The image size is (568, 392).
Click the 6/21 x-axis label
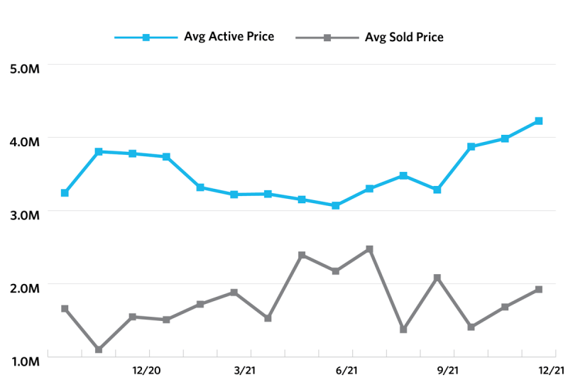click(346, 370)
